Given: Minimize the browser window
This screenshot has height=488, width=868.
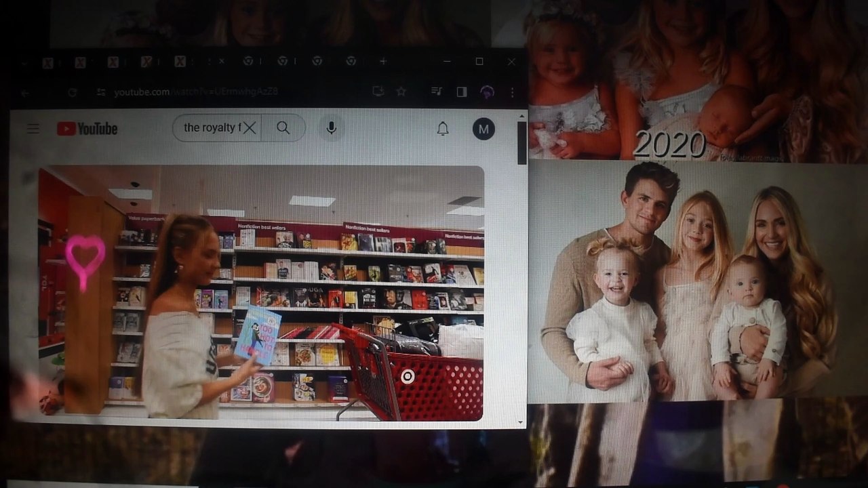Looking at the screenshot, I should pyautogui.click(x=447, y=61).
